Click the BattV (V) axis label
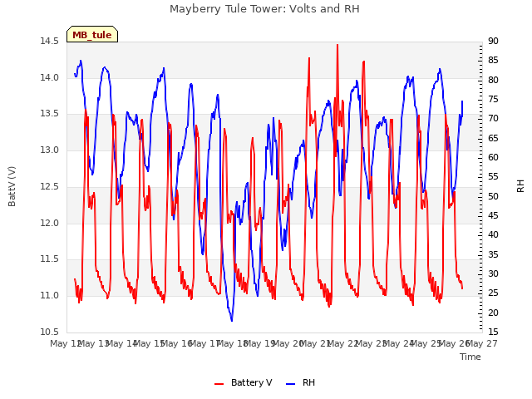The width and height of the screenshot is (532, 399). click(12, 186)
